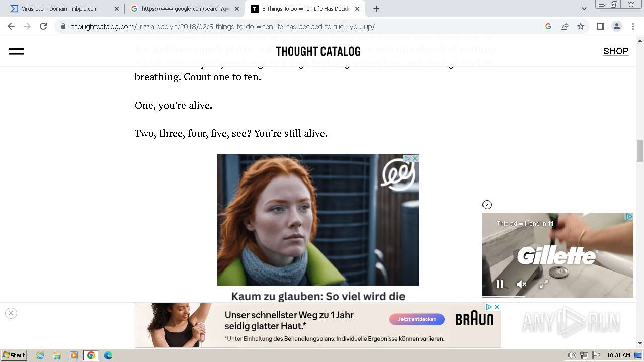Click the Braun logo in banner
The width and height of the screenshot is (644, 362).
[x=474, y=319]
